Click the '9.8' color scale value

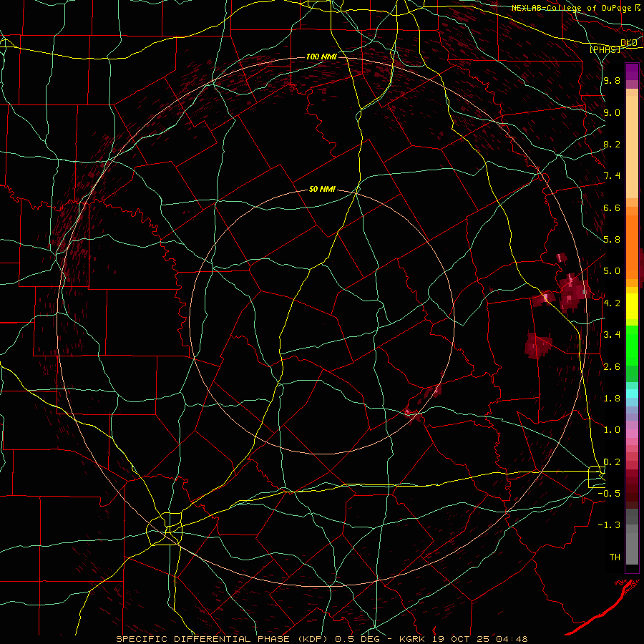(612, 81)
